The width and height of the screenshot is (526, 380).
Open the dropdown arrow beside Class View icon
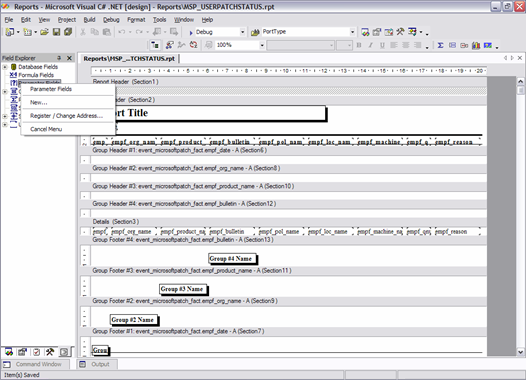tap(421, 32)
